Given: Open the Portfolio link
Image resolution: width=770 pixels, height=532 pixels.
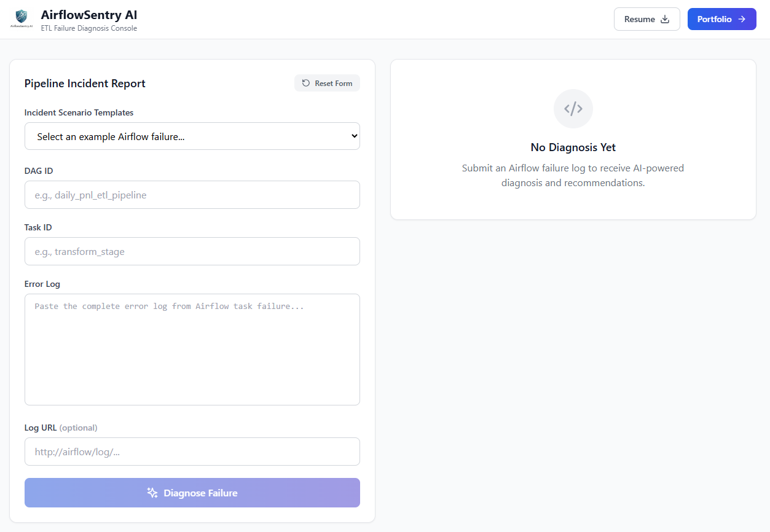Looking at the screenshot, I should tap(722, 19).
